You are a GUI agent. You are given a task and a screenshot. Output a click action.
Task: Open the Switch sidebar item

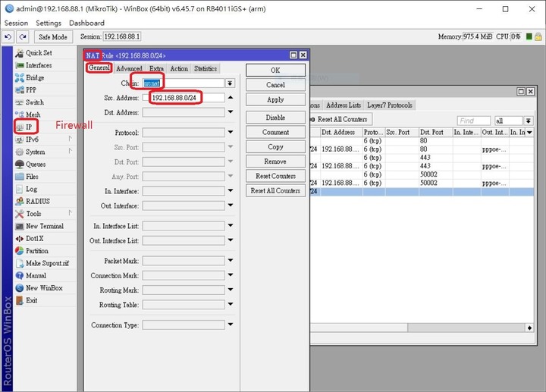(x=34, y=102)
